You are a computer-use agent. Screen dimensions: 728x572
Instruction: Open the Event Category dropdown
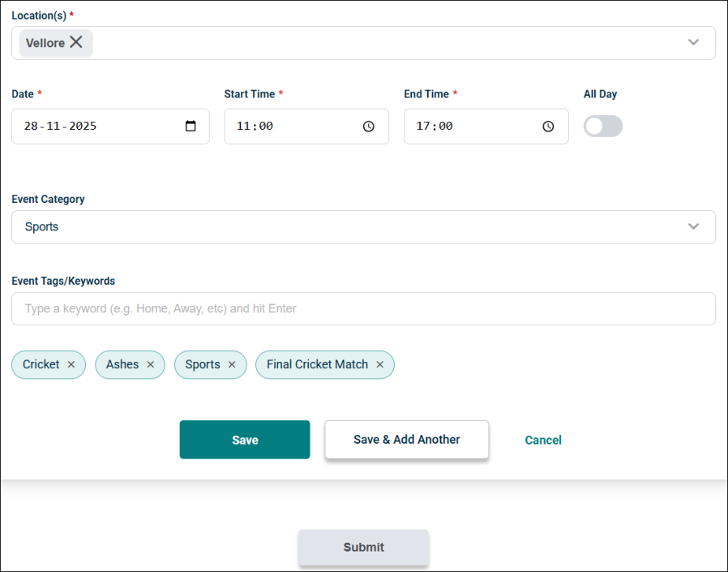[x=693, y=226]
